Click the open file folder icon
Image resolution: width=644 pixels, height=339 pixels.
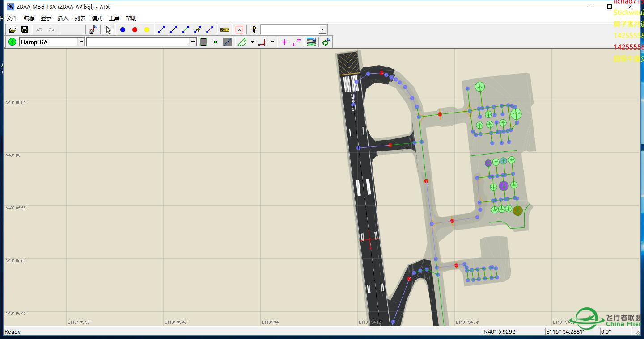13,29
